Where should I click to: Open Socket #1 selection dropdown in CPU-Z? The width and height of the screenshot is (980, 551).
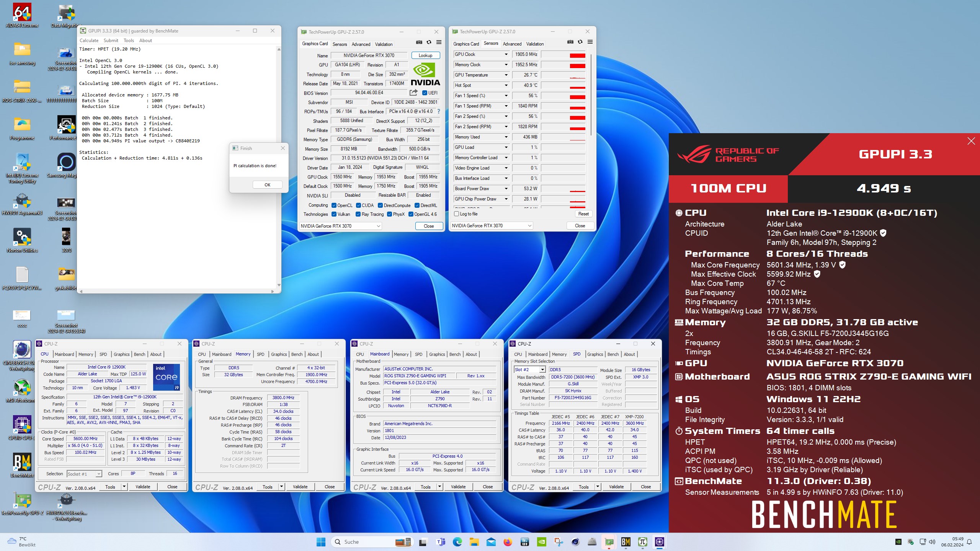point(84,474)
